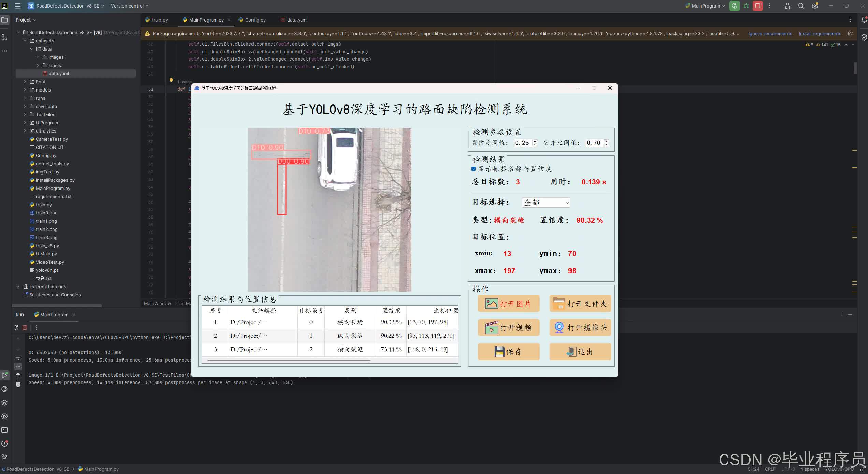868x474 pixels.
Task: Click the 置信度阈值 value field 0.25
Action: click(x=522, y=143)
